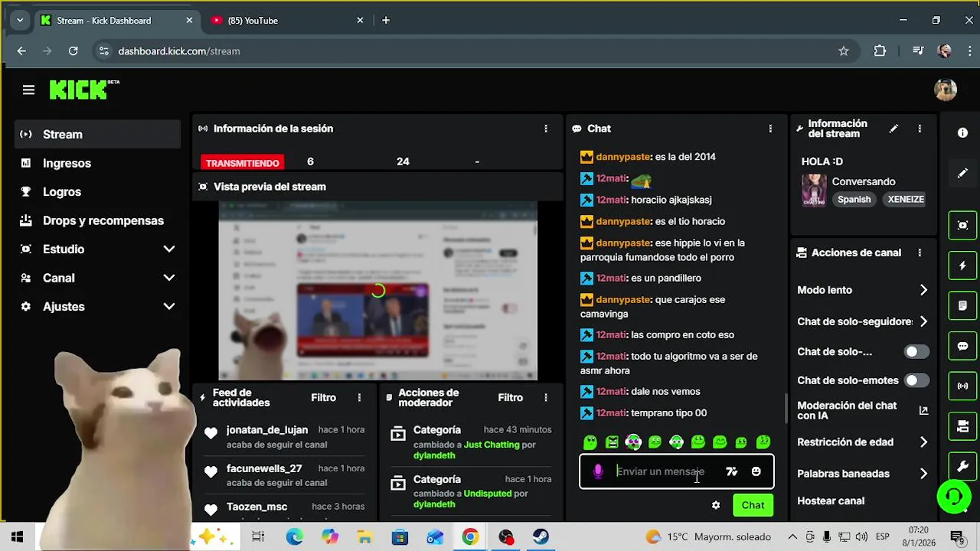
Task: Open options menu of Información de la sesión
Action: pos(546,129)
